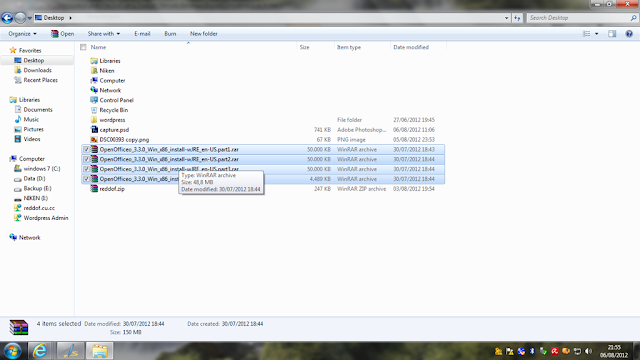This screenshot has width=640, height=360.
Task: Open the Data (D:) drive
Action: tap(34, 178)
